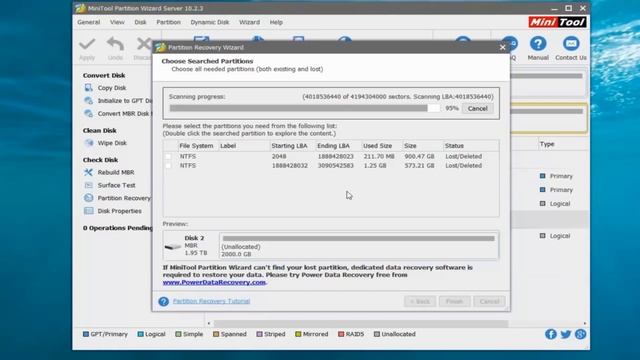Viewport: 640px width, 360px height.
Task: Click the Status column header
Action: tap(454, 146)
